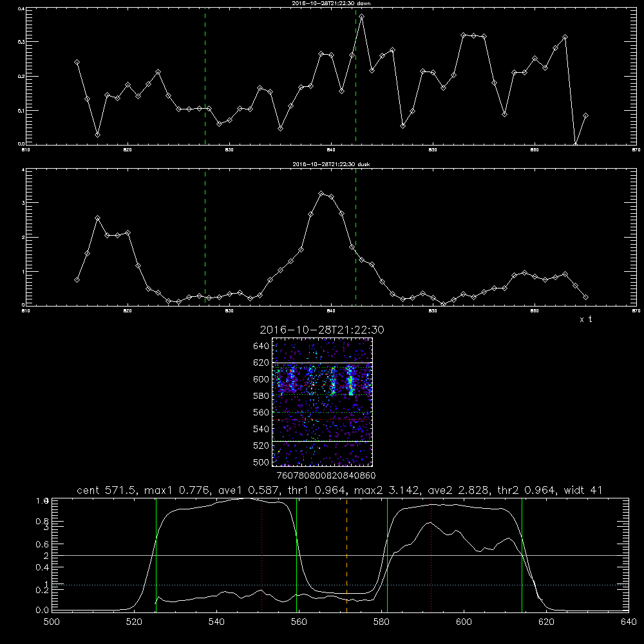Click the '0.6' tick label on profile y-axis
The width and height of the screenshot is (644, 644).
(x=43, y=544)
